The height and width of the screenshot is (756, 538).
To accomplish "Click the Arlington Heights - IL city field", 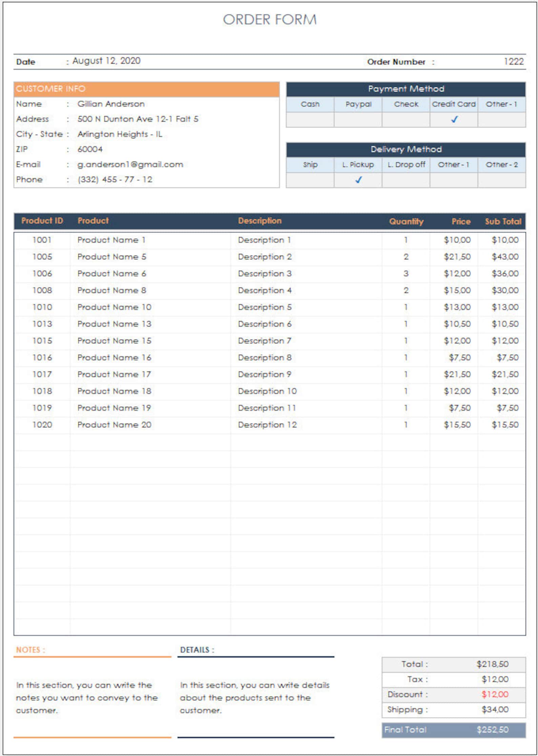I will (x=120, y=134).
